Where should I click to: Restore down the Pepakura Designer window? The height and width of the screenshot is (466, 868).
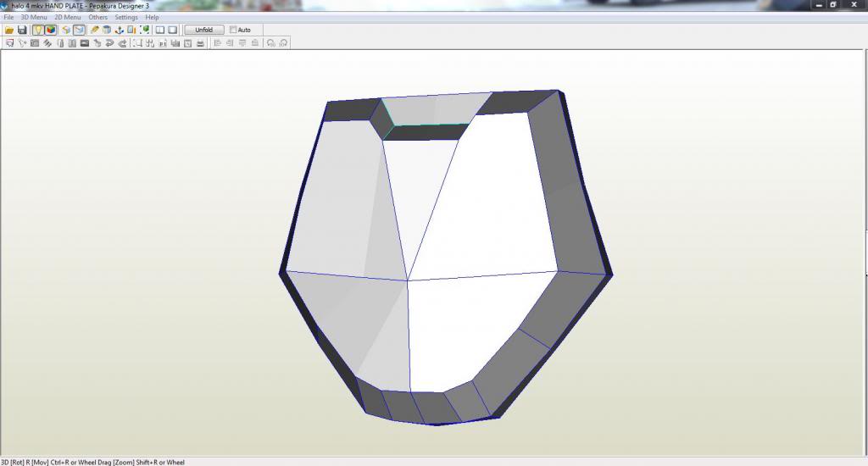pos(834,5)
